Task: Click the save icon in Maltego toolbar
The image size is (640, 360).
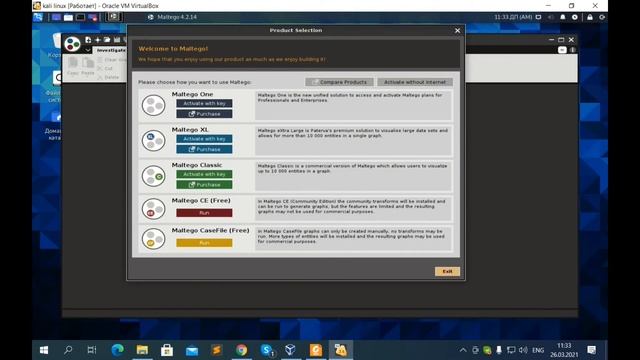Action: click(x=117, y=40)
